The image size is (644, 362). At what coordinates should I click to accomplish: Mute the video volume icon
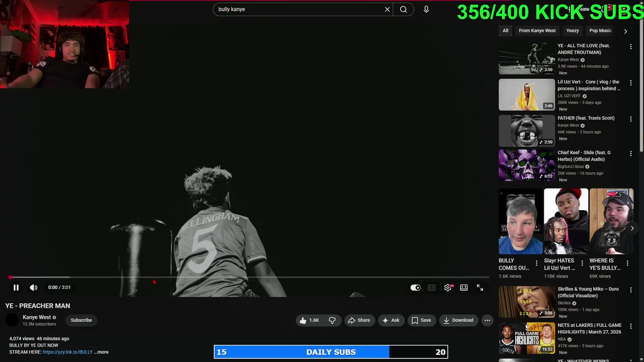[x=33, y=288]
